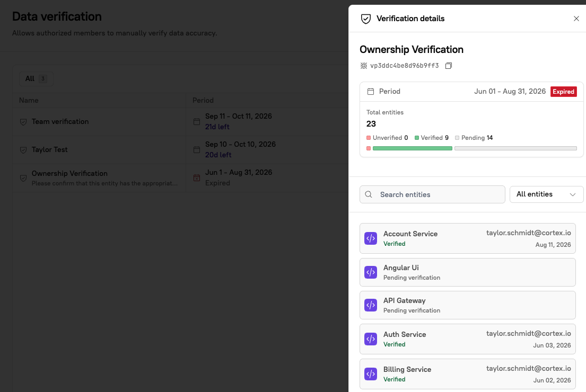
Task: Click the Auth Service code icon
Action: (371, 339)
